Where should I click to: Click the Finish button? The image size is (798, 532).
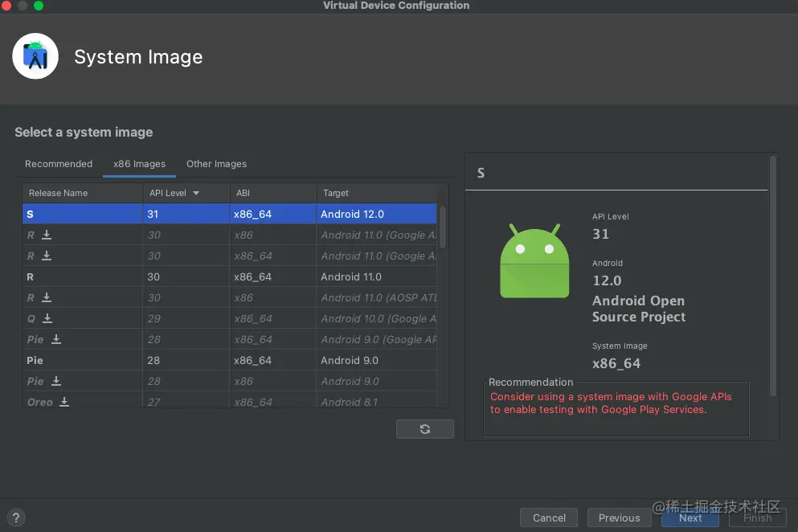pos(757,518)
